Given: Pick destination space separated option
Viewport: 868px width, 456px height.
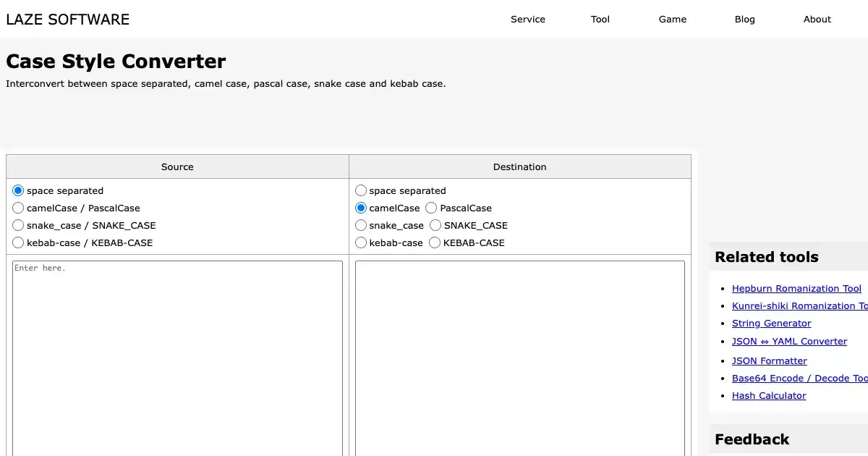Looking at the screenshot, I should coord(361,190).
